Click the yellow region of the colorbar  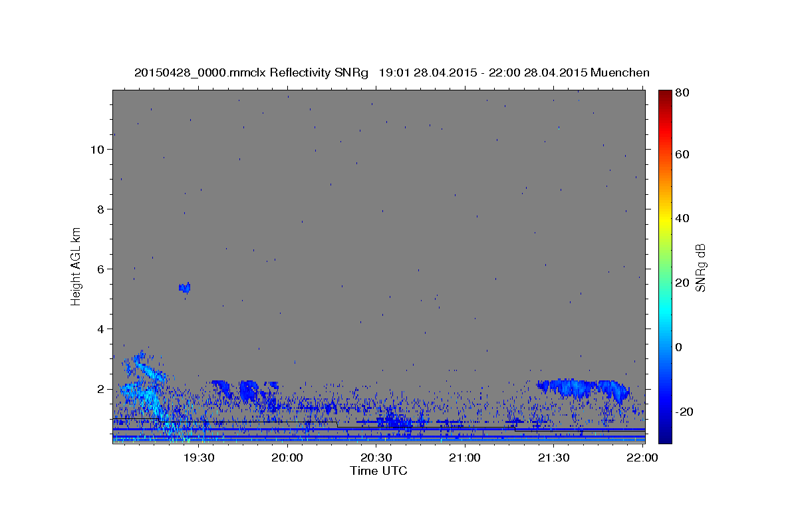665,219
